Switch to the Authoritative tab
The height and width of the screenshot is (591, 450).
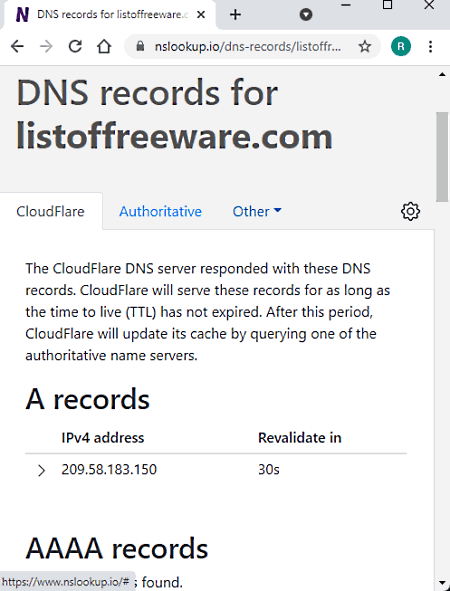coord(160,211)
